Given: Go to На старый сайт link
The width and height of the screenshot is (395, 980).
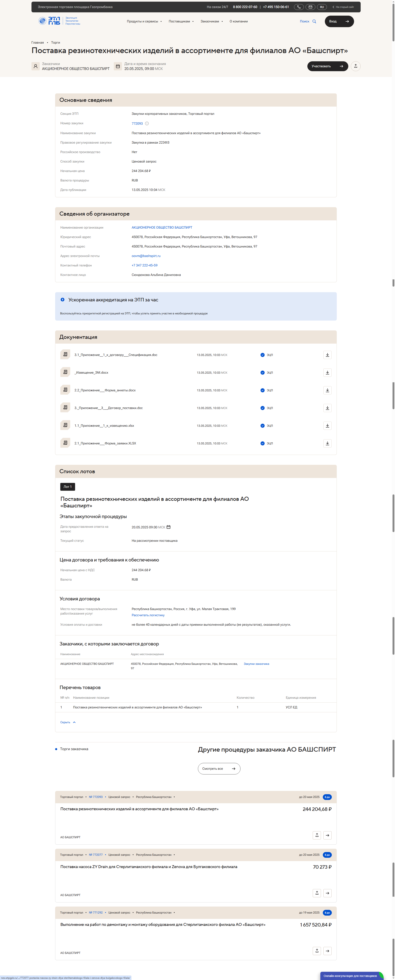Looking at the screenshot, I should pyautogui.click(x=343, y=7).
